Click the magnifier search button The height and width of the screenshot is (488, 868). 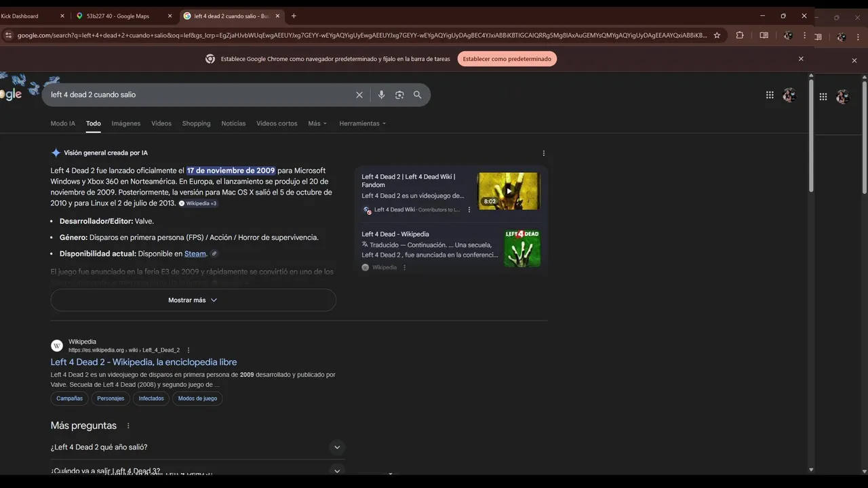418,95
